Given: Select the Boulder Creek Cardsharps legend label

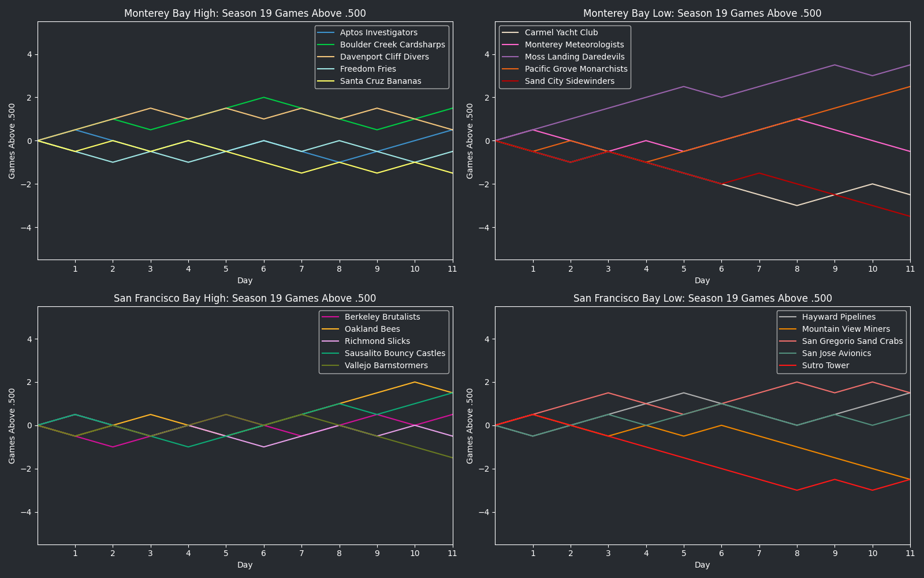Looking at the screenshot, I should 392,45.
